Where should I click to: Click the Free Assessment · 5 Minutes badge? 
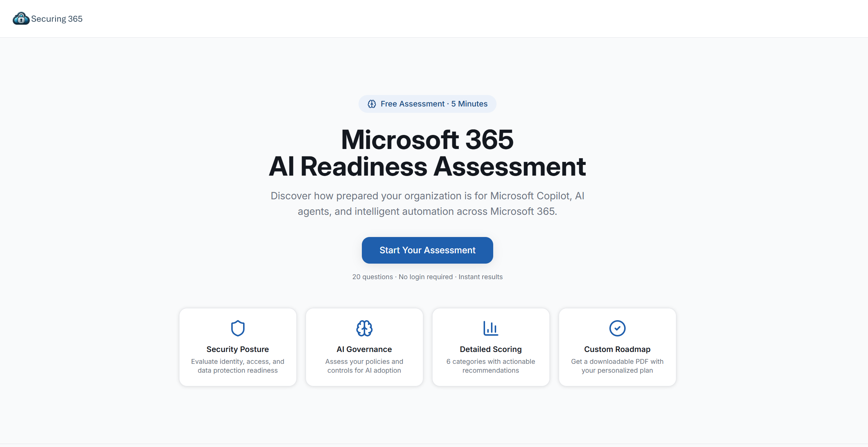tap(427, 104)
